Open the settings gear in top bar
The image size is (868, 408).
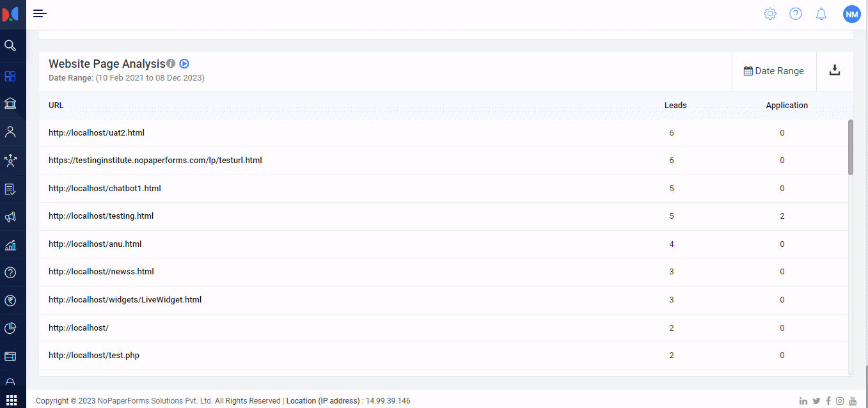click(x=770, y=13)
